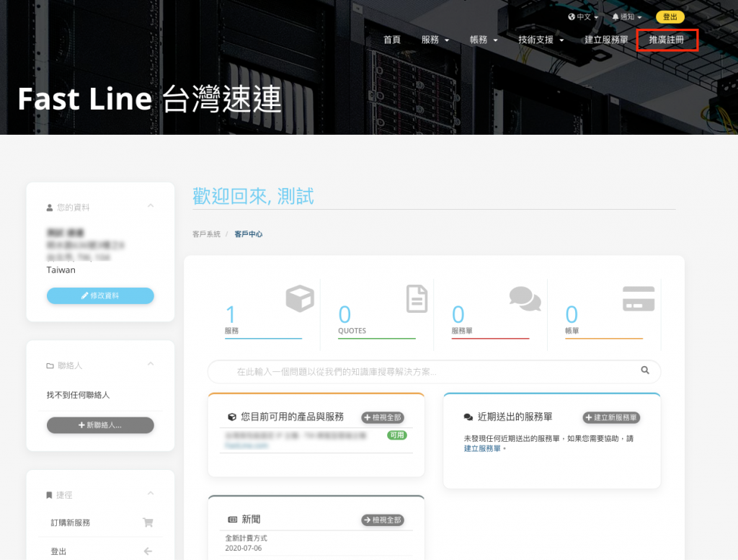Collapse the 聯絡人 panel

pyautogui.click(x=151, y=364)
